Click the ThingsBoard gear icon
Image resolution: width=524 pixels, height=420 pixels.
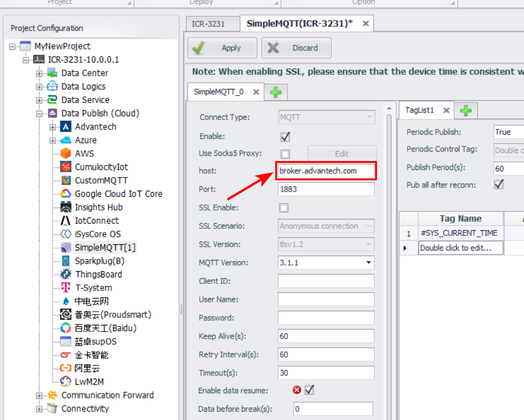pyautogui.click(x=66, y=274)
